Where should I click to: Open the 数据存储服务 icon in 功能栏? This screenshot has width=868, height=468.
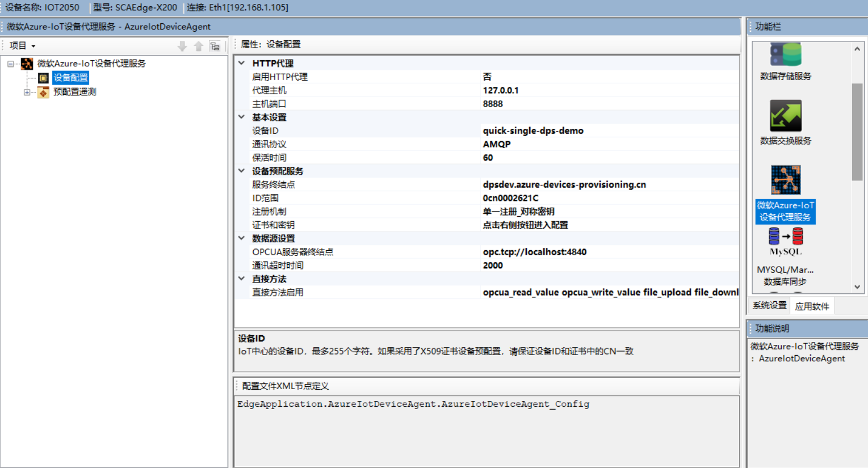[x=786, y=56]
